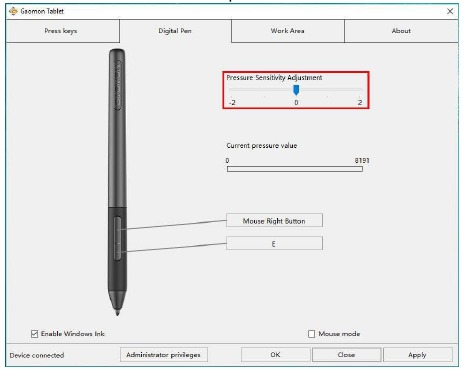Enable the Mouse mode checkbox
The height and width of the screenshot is (370, 466).
pyautogui.click(x=311, y=334)
